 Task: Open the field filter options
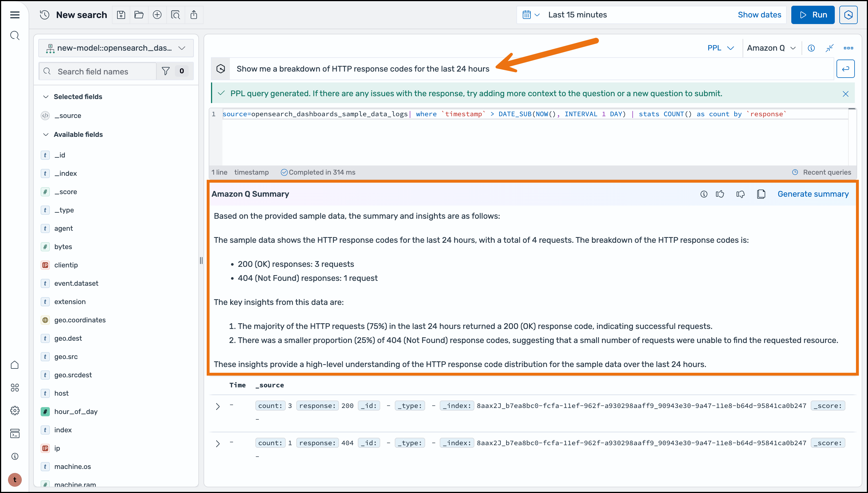pos(166,71)
